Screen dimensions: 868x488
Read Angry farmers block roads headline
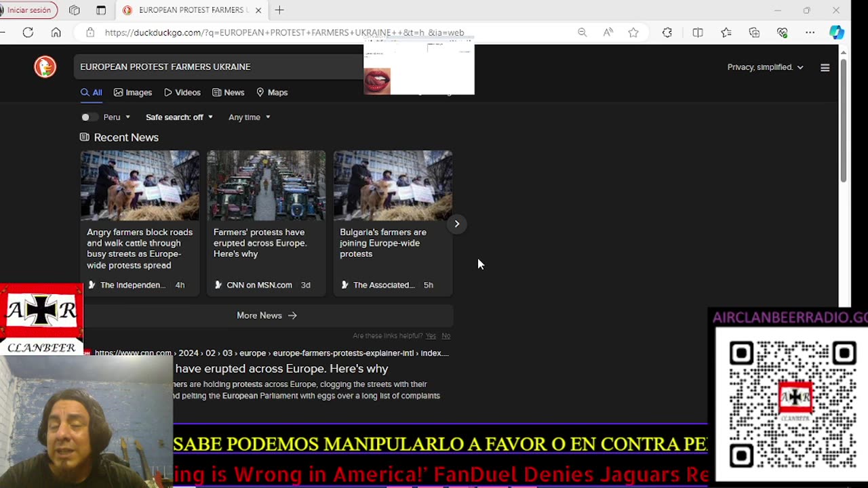(140, 249)
